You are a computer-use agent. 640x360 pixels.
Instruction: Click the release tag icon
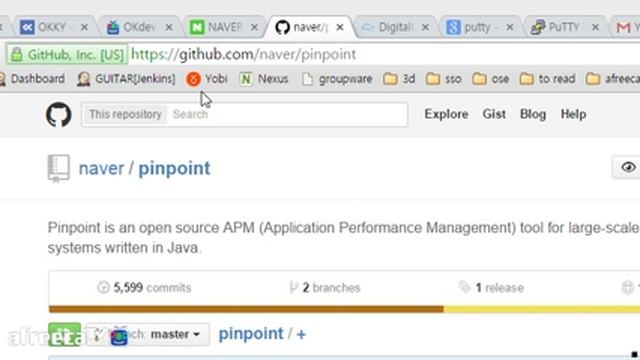pyautogui.click(x=465, y=287)
